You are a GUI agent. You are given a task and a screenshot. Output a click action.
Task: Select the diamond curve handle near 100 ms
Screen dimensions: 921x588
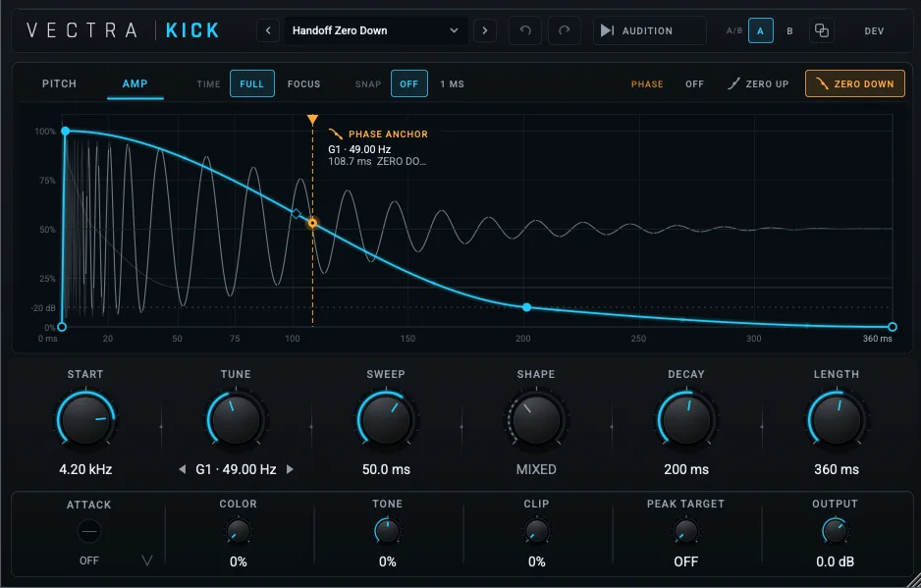pos(297,214)
